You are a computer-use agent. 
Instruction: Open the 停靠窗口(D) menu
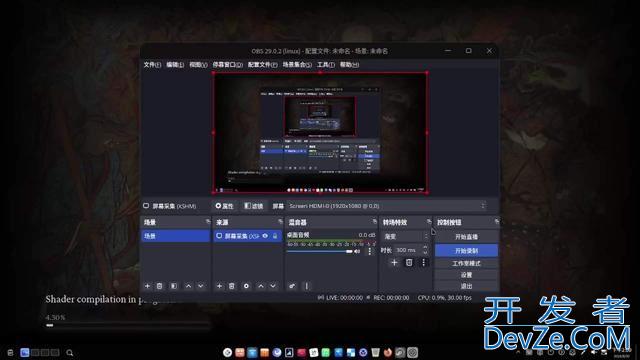pyautogui.click(x=227, y=64)
